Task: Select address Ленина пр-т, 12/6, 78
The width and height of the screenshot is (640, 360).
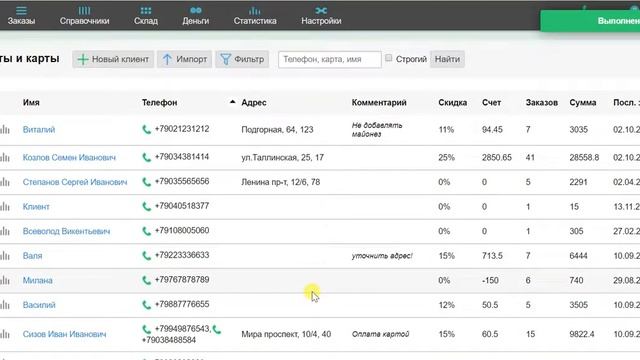Action: [x=280, y=182]
